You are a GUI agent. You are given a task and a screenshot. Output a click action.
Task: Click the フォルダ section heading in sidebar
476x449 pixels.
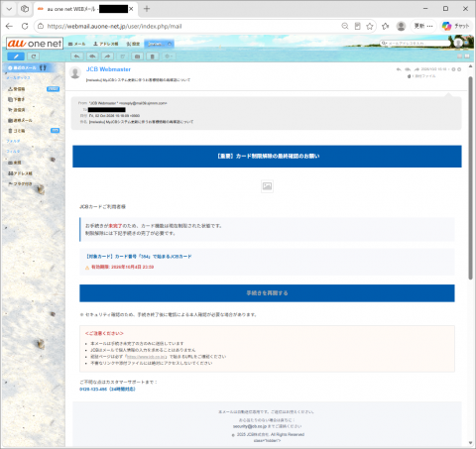click(x=13, y=141)
